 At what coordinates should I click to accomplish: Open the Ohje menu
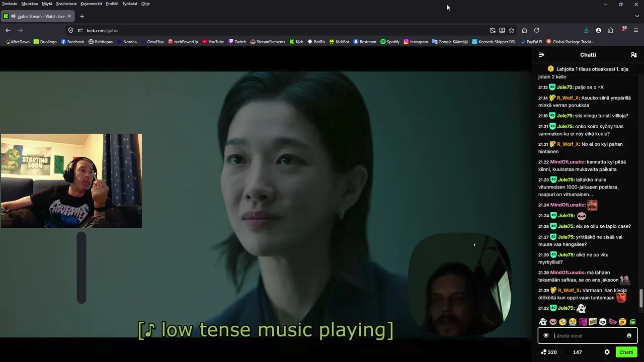click(145, 4)
